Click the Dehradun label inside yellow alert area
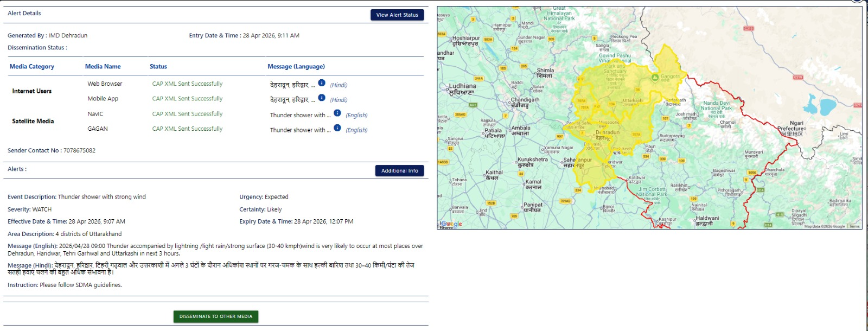Viewport: 868px width, 331px height. click(x=608, y=133)
